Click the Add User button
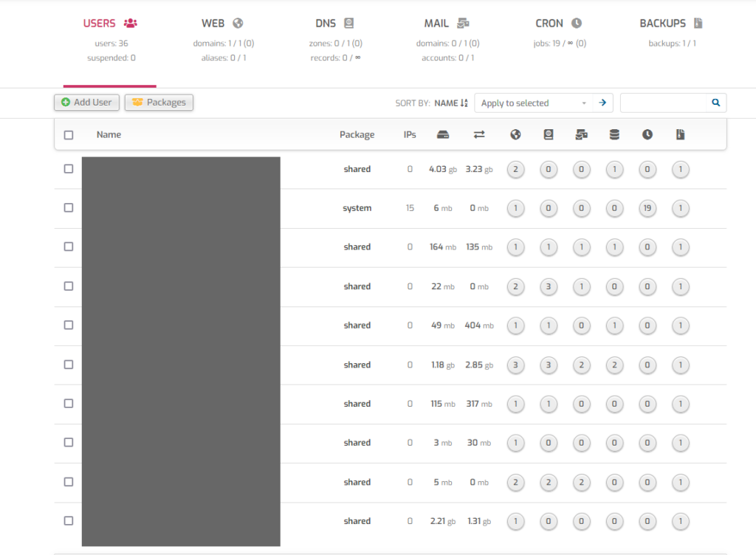 (86, 103)
